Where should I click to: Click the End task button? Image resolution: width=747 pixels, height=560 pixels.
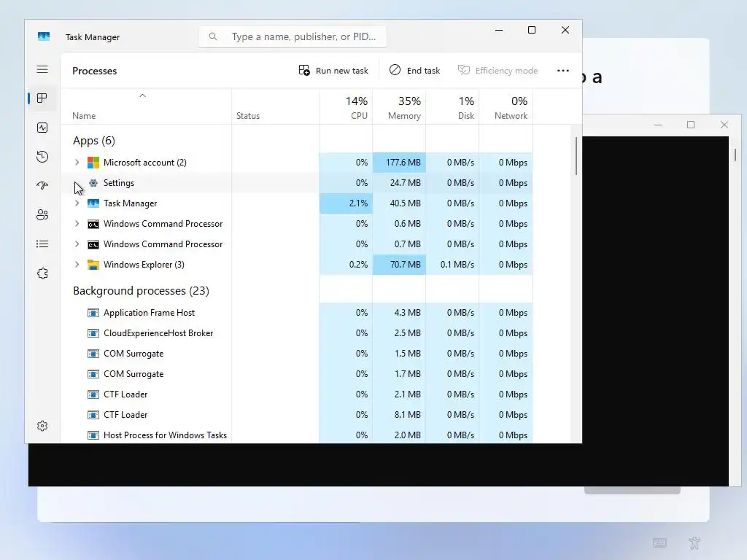(414, 71)
